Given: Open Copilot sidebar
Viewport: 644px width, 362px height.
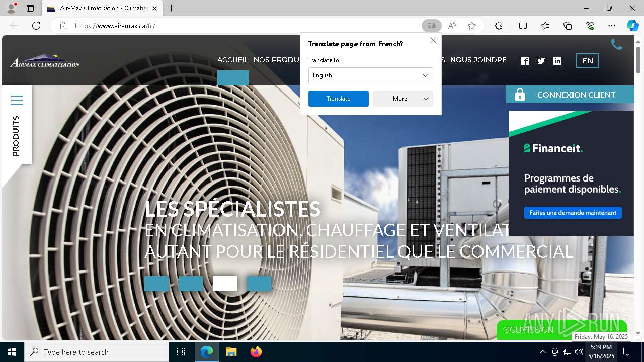Looking at the screenshot, I should [633, 26].
